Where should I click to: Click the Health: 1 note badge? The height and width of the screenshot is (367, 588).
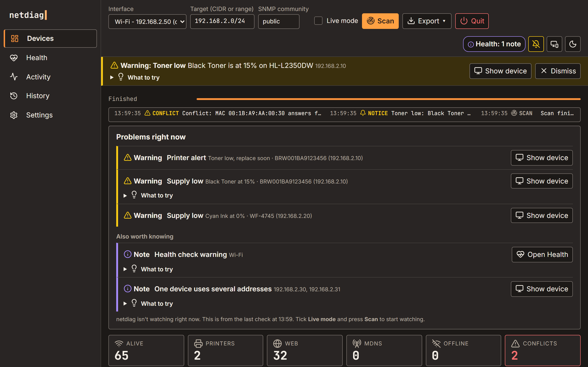pos(494,44)
